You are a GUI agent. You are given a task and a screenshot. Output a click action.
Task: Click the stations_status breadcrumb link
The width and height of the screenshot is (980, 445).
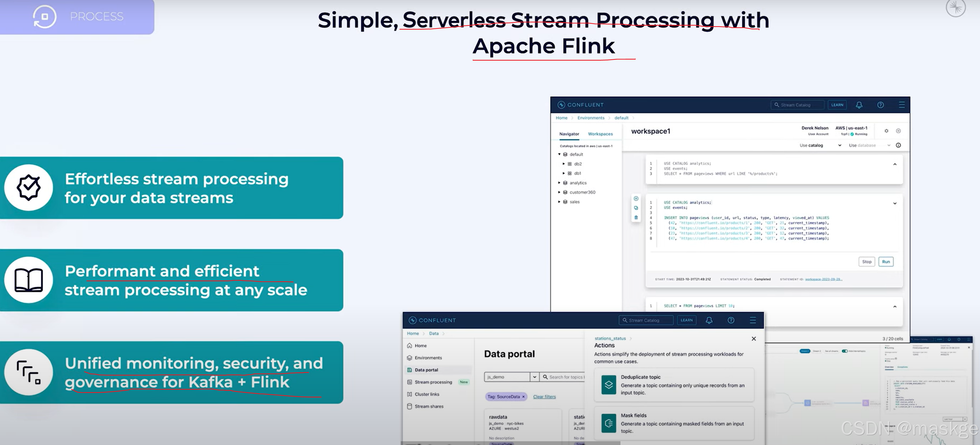pyautogui.click(x=610, y=338)
